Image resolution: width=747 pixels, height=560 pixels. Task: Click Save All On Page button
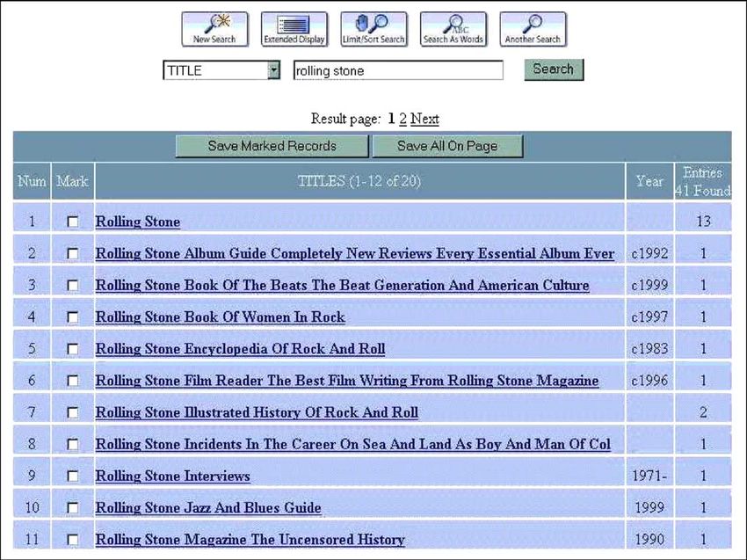[x=447, y=146]
